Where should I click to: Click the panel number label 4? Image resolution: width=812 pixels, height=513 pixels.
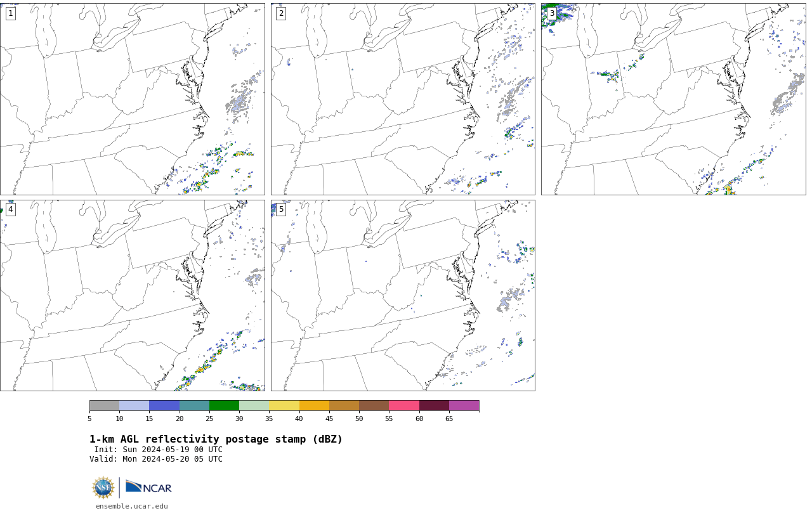pyautogui.click(x=10, y=209)
